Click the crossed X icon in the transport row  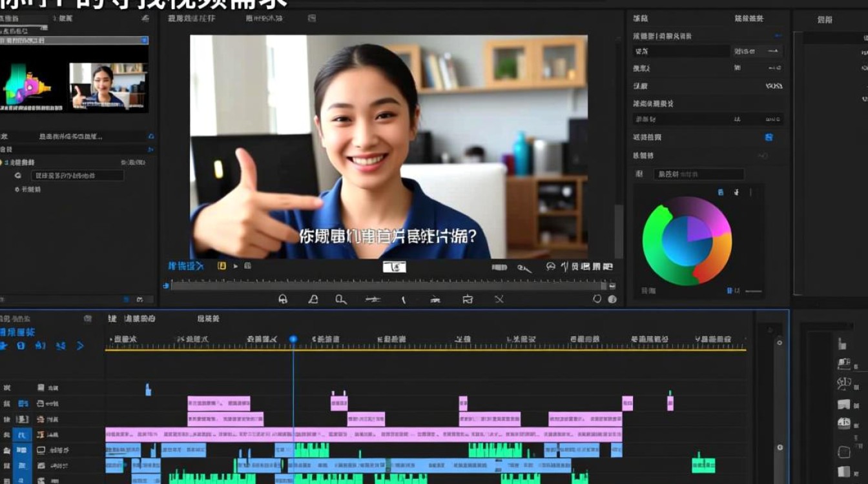pyautogui.click(x=499, y=299)
